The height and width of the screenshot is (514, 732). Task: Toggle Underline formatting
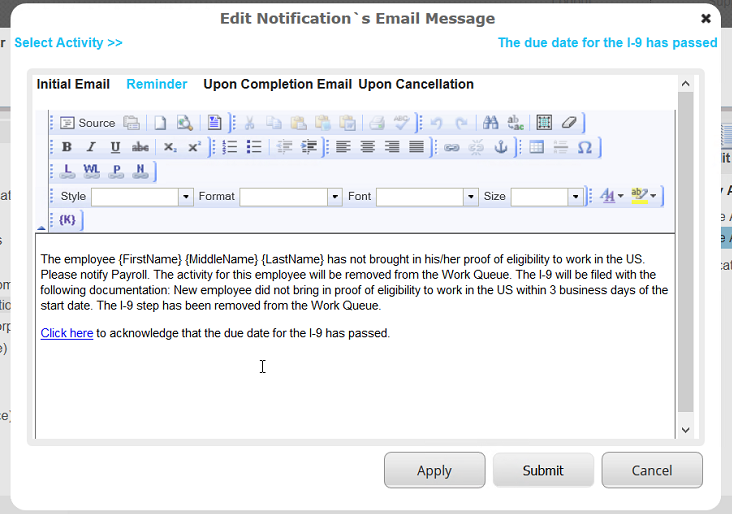[115, 148]
